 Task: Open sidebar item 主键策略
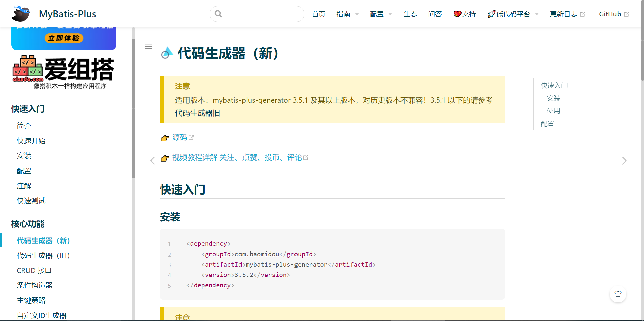pos(31,300)
